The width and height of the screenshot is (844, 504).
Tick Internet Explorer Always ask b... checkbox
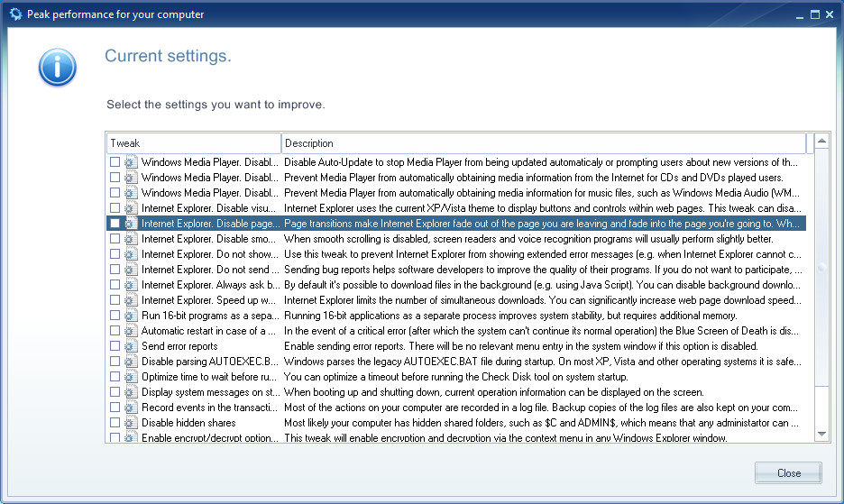click(115, 285)
